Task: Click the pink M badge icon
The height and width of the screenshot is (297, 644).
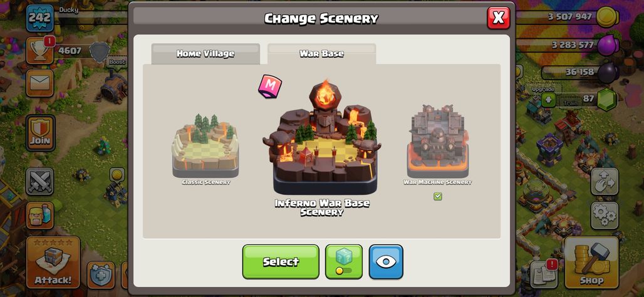Action: click(270, 86)
